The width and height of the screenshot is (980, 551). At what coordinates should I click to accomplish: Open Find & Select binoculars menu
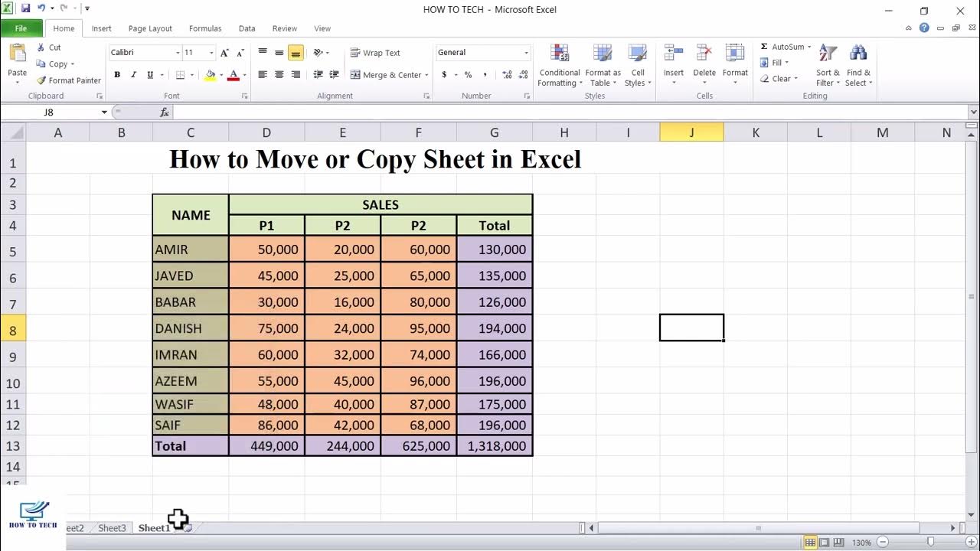point(858,66)
